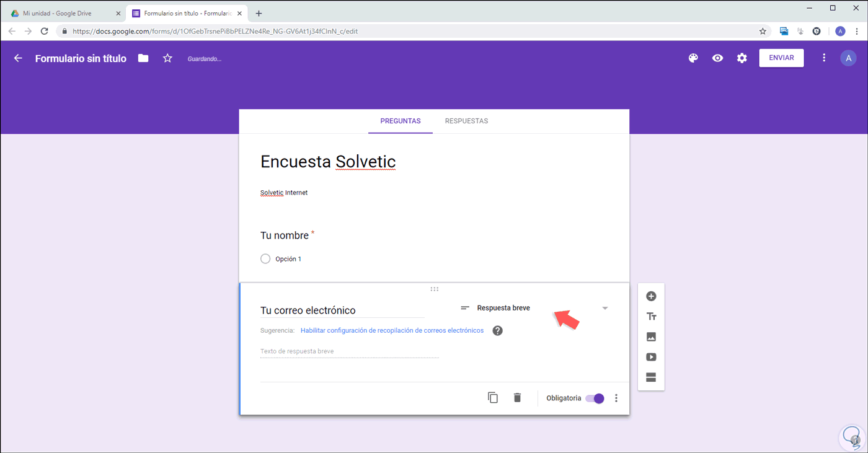This screenshot has width=868, height=453.
Task: Move the form using the folder icon
Action: pos(143,58)
